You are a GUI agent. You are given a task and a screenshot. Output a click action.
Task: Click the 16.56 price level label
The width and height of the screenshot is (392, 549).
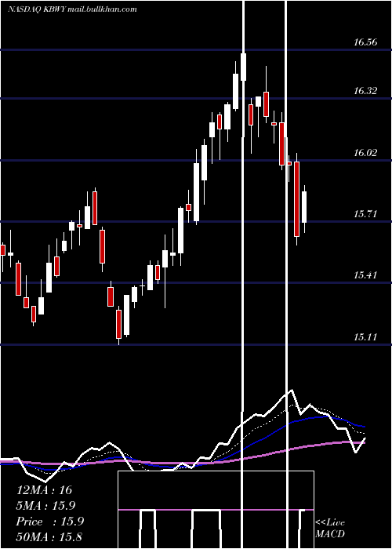click(365, 42)
